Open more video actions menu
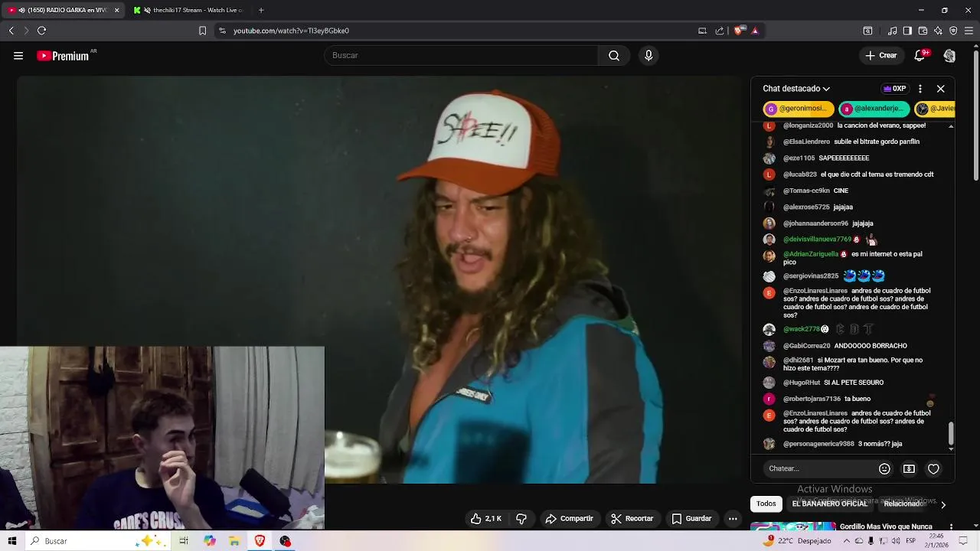The width and height of the screenshot is (980, 551). point(733,519)
